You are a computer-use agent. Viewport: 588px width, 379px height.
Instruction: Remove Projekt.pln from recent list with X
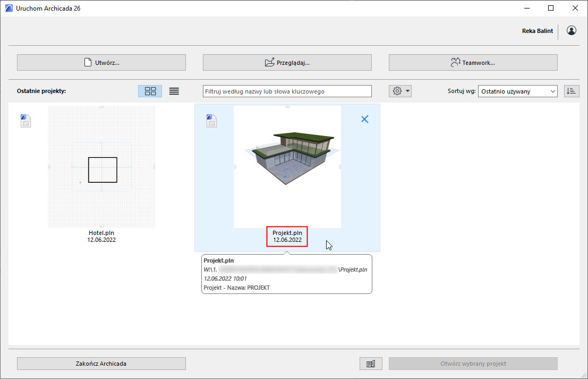point(364,119)
